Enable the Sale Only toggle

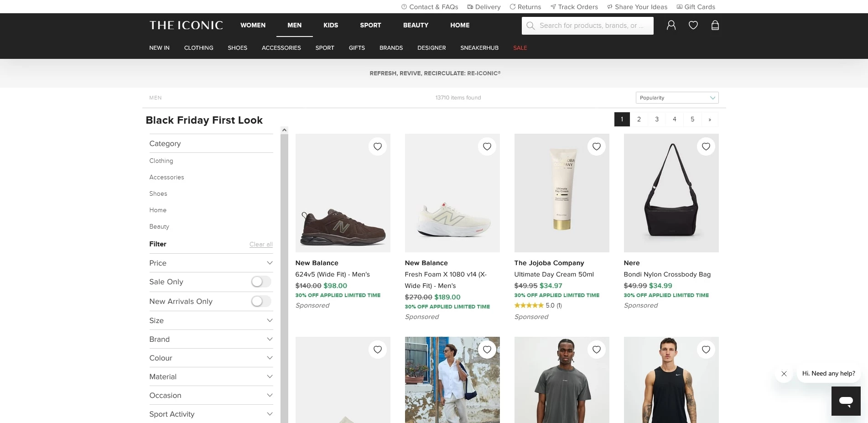coord(261,282)
